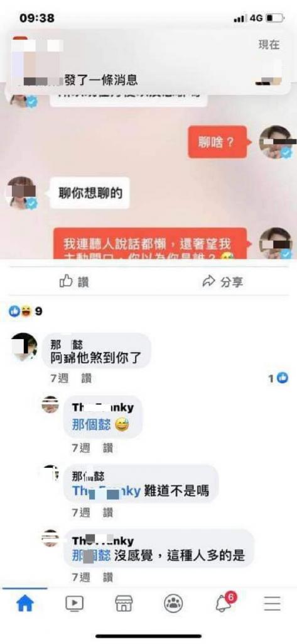Tap the tagged name 那個懿 in first reply
The image size is (297, 644).
pos(91,425)
